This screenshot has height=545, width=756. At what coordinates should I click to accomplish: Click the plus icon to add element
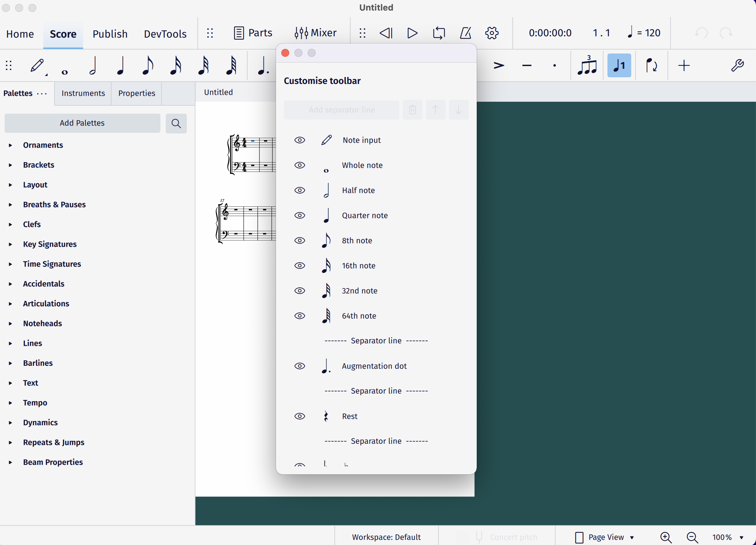683,65
